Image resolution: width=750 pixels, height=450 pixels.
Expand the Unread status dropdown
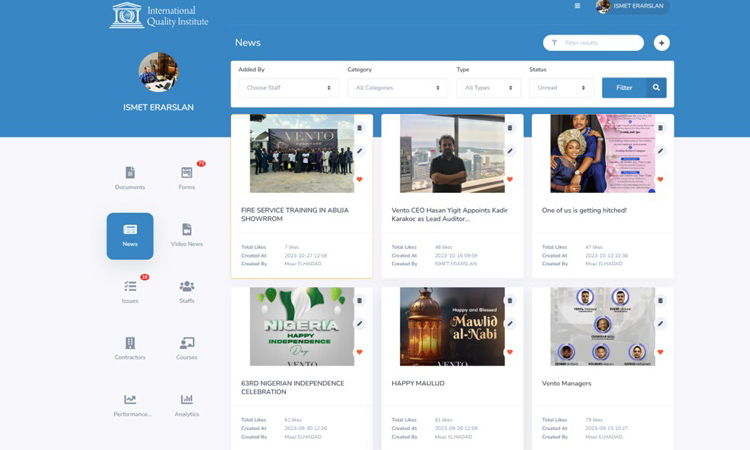coord(561,88)
